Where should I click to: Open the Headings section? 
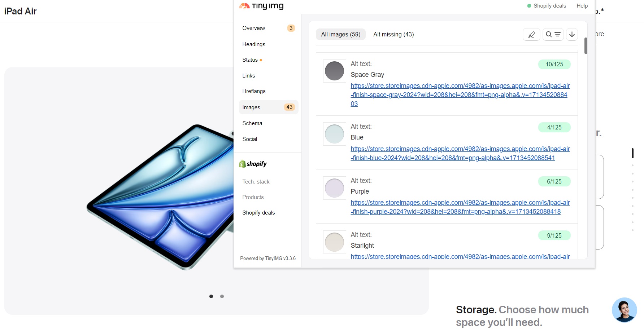click(254, 44)
